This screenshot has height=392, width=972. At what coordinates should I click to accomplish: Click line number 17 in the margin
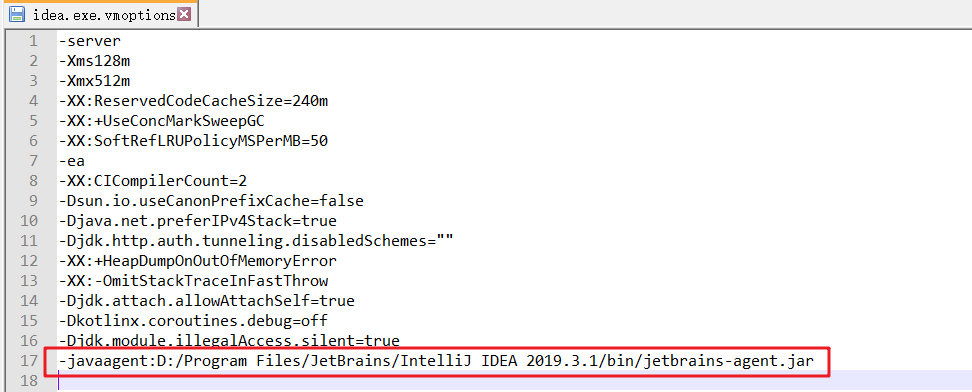point(29,360)
